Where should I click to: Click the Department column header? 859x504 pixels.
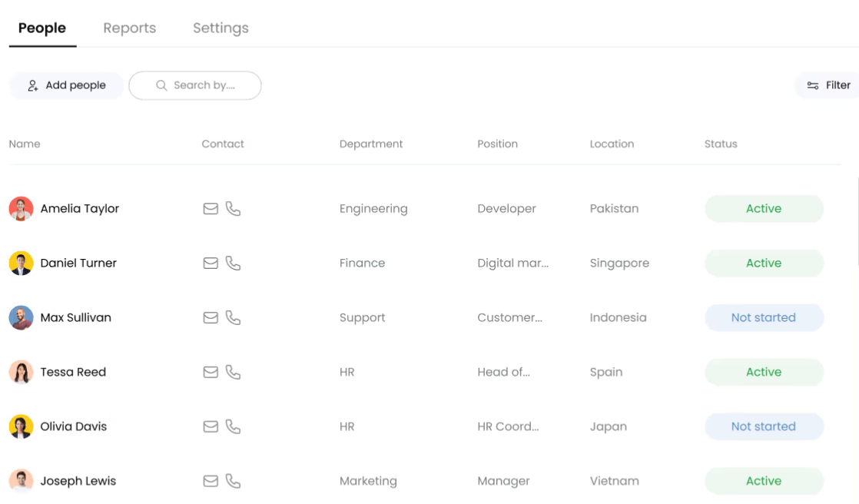click(x=371, y=144)
